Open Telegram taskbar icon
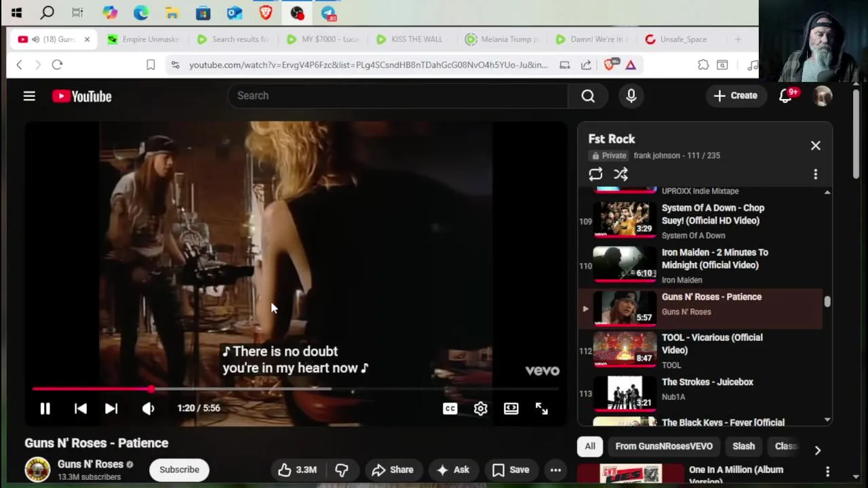The height and width of the screenshot is (488, 868). pyautogui.click(x=328, y=13)
